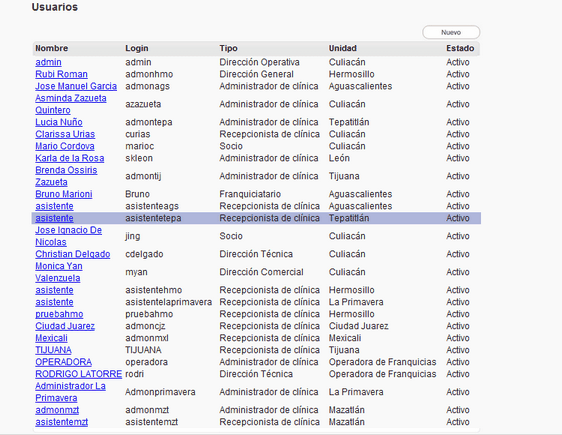Click the Monica Yan Valenzuela link
Image resolution: width=562 pixels, height=435 pixels.
(x=59, y=272)
